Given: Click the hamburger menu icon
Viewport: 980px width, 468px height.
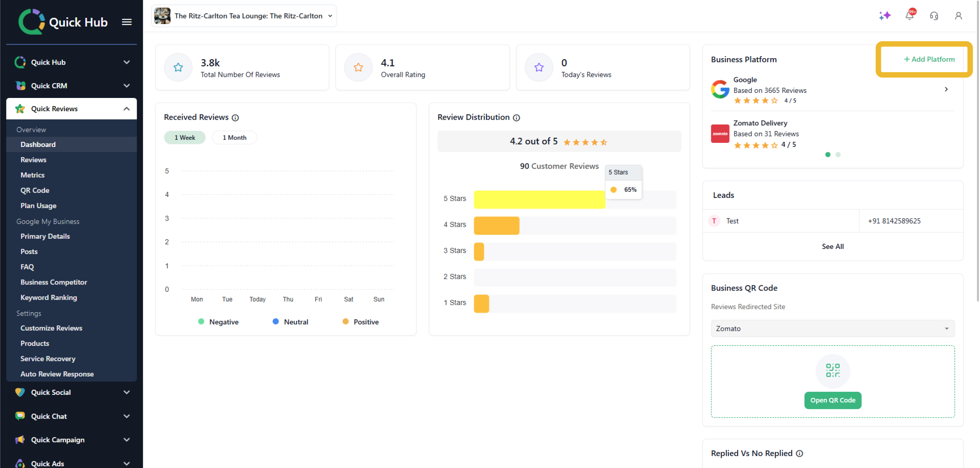Looking at the screenshot, I should coord(127,22).
